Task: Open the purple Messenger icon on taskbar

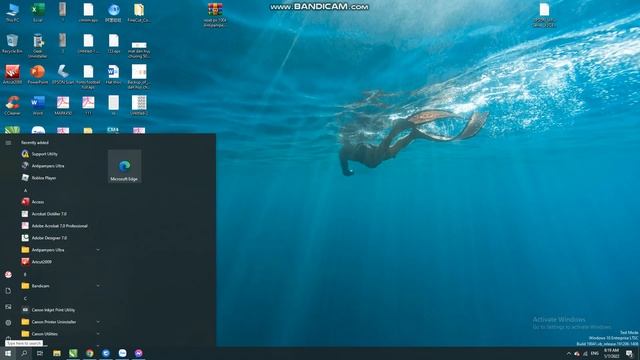Action: point(139,353)
